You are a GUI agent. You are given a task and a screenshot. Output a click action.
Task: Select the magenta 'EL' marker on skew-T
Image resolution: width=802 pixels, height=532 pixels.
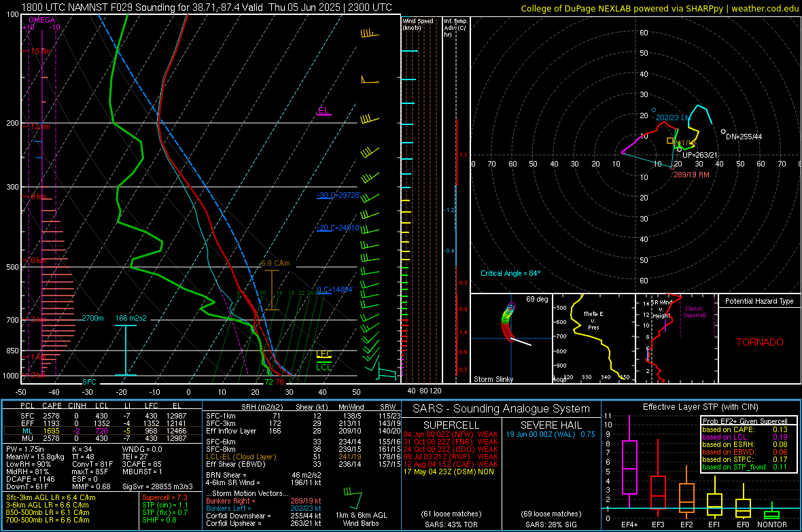pyautogui.click(x=324, y=111)
